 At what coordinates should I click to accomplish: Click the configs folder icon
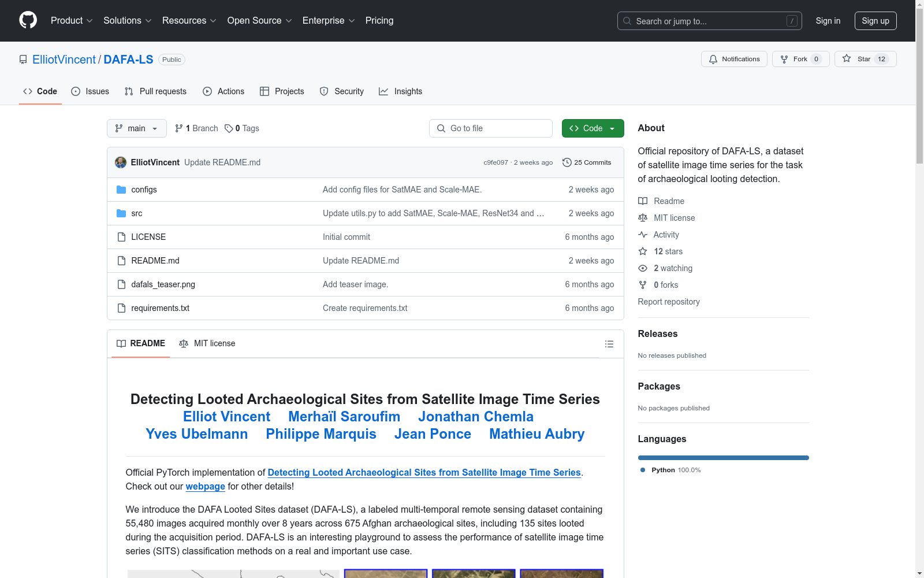pos(121,190)
